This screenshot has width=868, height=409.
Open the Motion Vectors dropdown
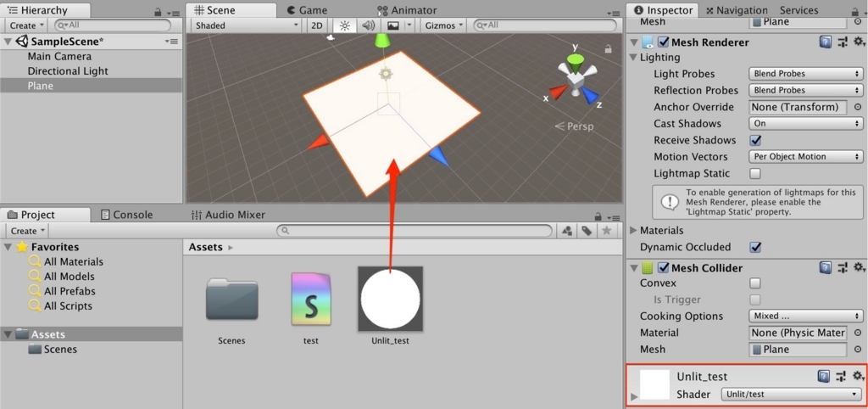click(x=805, y=157)
